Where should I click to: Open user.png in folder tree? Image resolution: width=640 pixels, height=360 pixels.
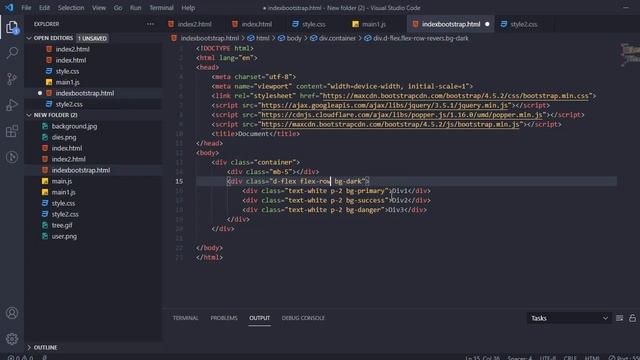64,236
